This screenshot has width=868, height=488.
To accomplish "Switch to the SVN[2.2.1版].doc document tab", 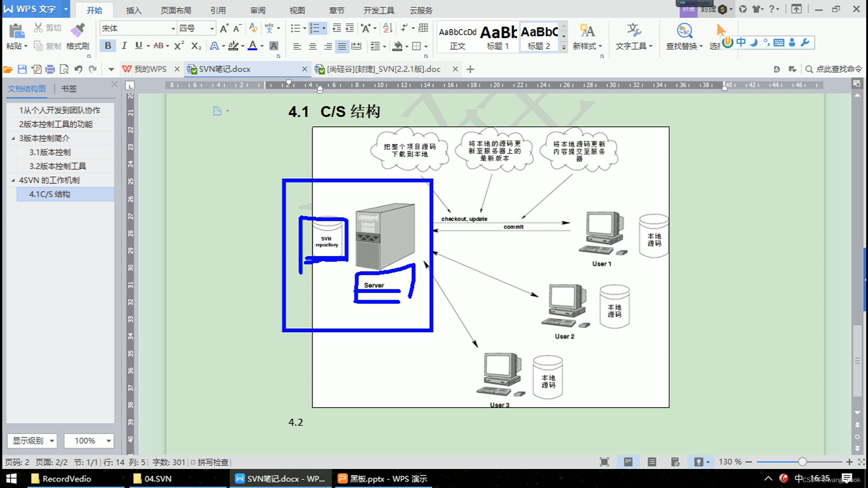I will click(x=383, y=69).
